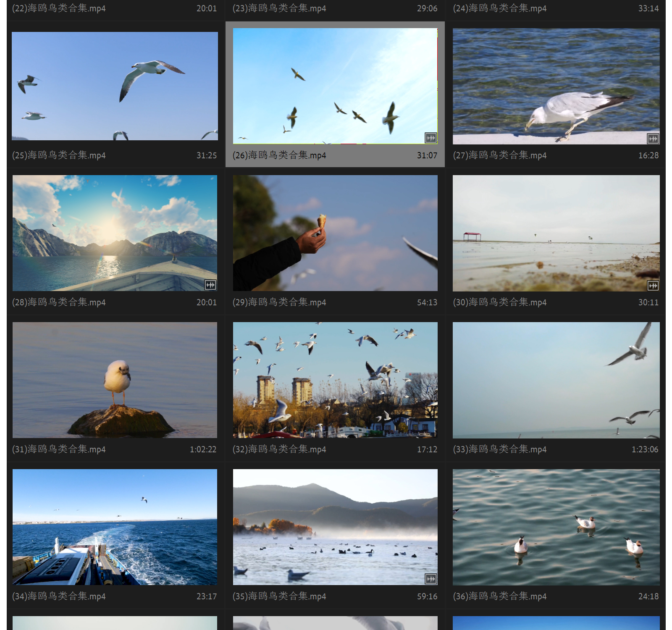Select the (28) sunlit mountain lake thumbnail
The image size is (672, 630).
pos(115,233)
